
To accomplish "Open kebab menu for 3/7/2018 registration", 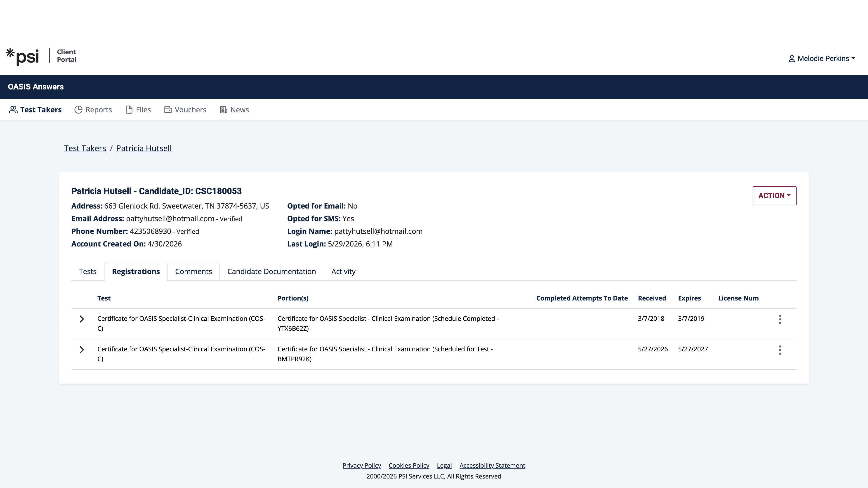I will click(x=780, y=319).
